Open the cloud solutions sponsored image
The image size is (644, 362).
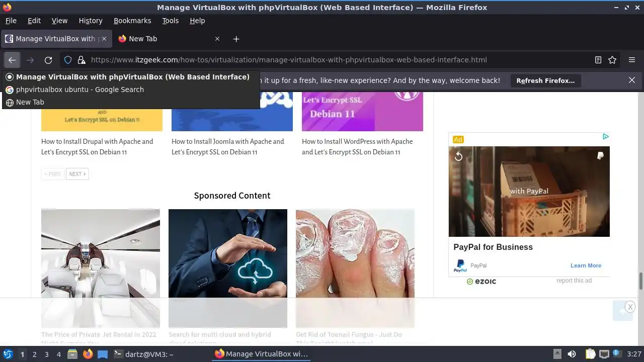pos(228,268)
